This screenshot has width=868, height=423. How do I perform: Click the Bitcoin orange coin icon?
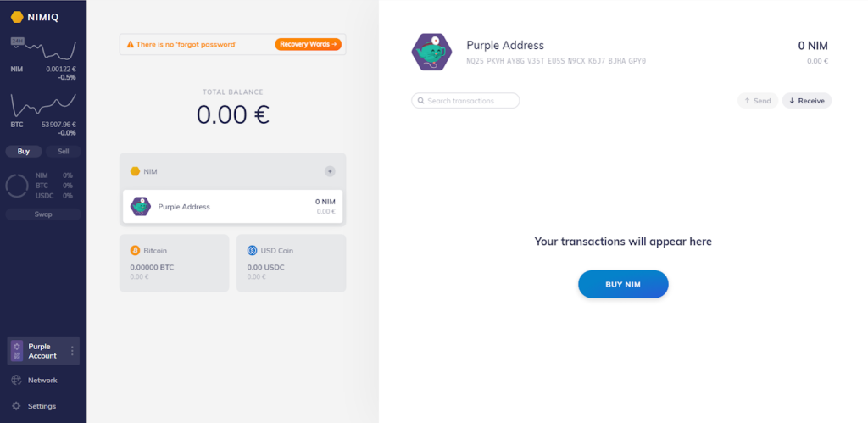click(135, 251)
